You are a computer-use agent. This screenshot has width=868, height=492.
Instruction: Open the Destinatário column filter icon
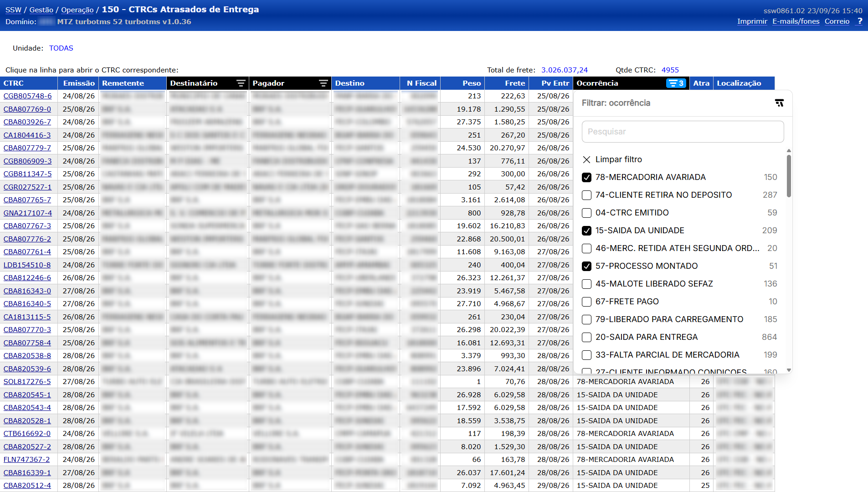(x=241, y=83)
